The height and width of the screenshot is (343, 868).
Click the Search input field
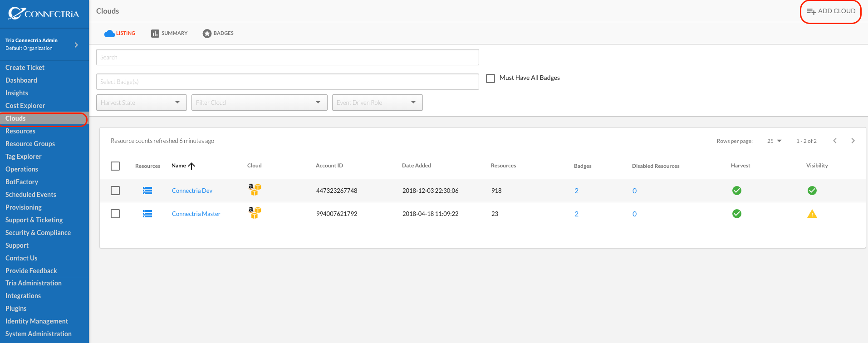(288, 57)
